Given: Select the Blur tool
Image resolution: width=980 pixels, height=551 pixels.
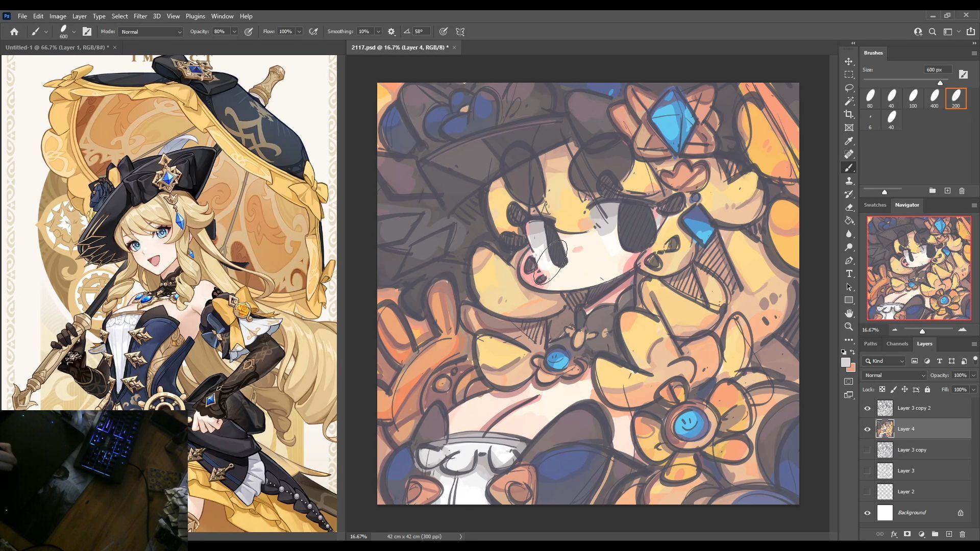Looking at the screenshot, I should (x=849, y=234).
